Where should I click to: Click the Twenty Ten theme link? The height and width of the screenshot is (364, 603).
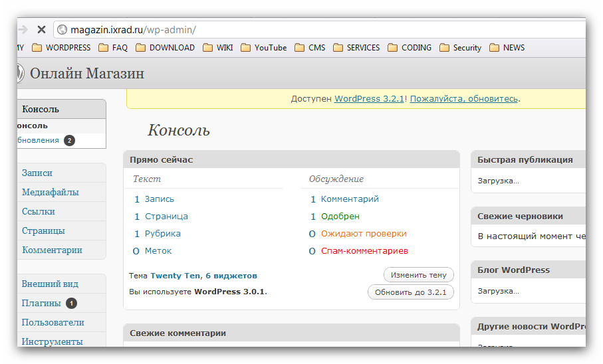175,276
